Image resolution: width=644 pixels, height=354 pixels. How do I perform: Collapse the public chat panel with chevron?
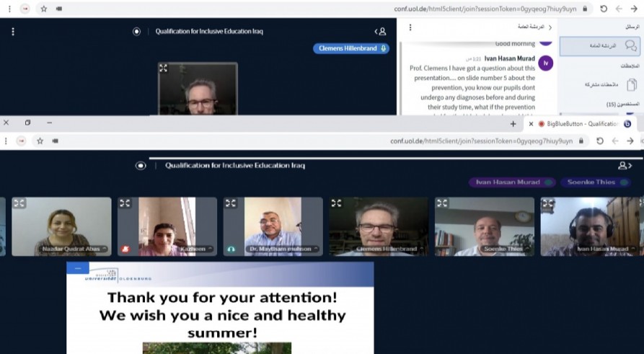pos(550,27)
